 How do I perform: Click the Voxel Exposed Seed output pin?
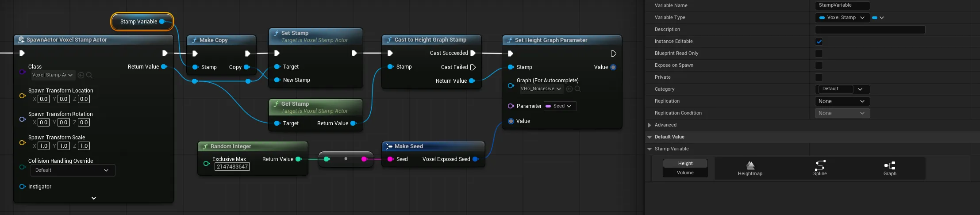tap(476, 159)
